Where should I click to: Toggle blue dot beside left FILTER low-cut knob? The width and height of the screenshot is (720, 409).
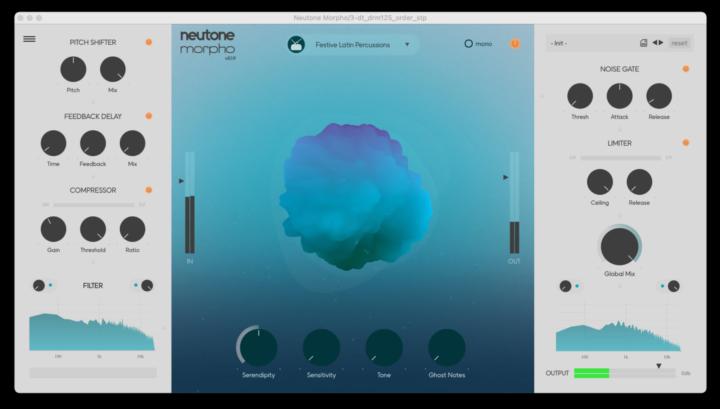click(x=51, y=285)
